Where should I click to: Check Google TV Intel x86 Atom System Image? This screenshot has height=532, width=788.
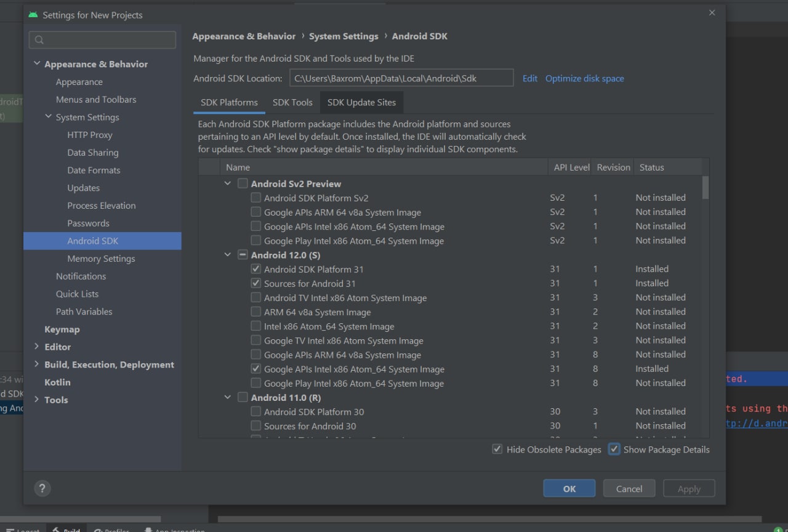tap(255, 341)
